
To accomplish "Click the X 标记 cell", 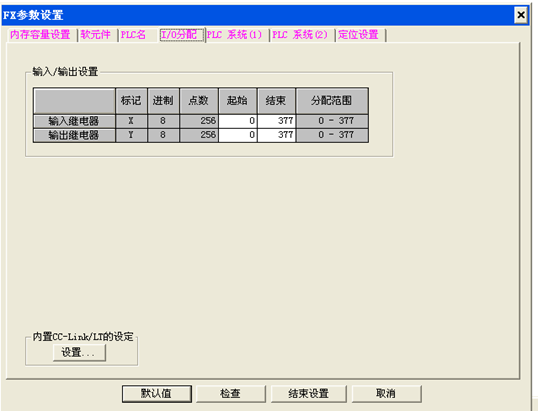I will [131, 121].
